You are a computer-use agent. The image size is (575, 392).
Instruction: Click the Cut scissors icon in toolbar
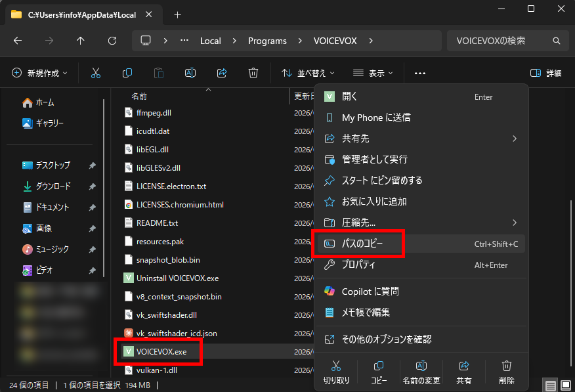click(96, 73)
